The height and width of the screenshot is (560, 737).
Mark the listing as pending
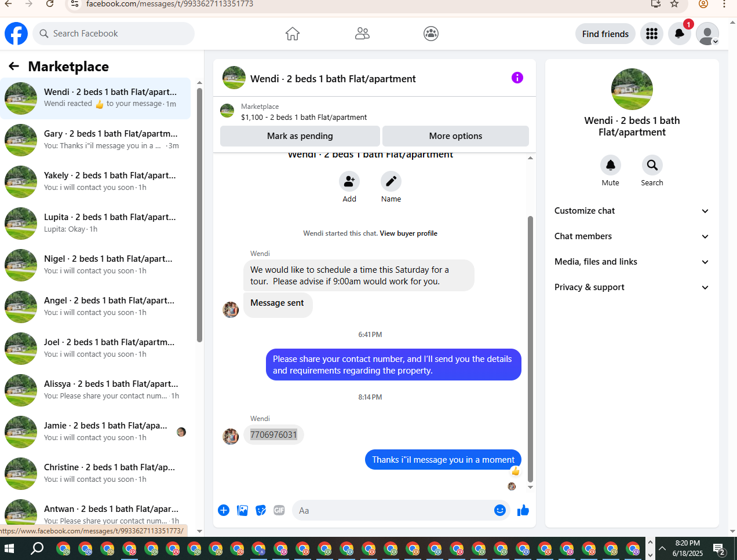[x=300, y=136]
